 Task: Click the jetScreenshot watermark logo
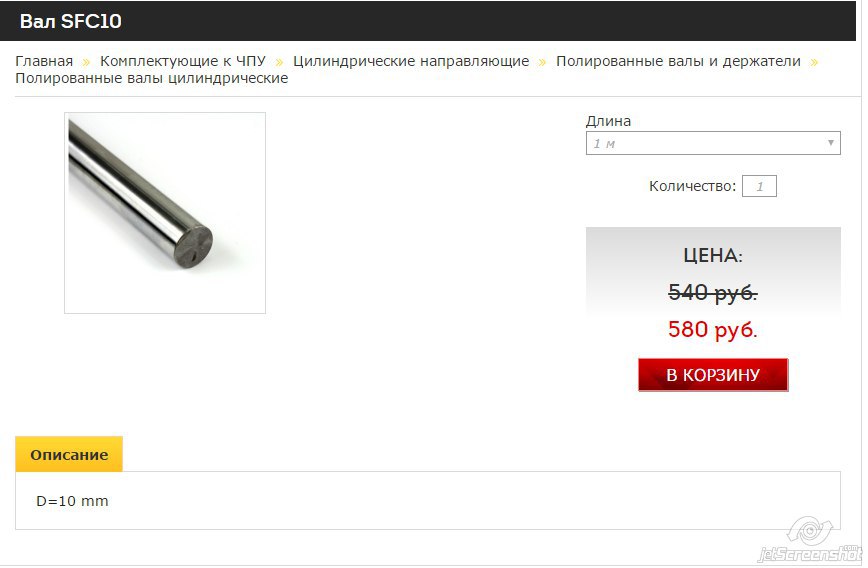[x=812, y=540]
